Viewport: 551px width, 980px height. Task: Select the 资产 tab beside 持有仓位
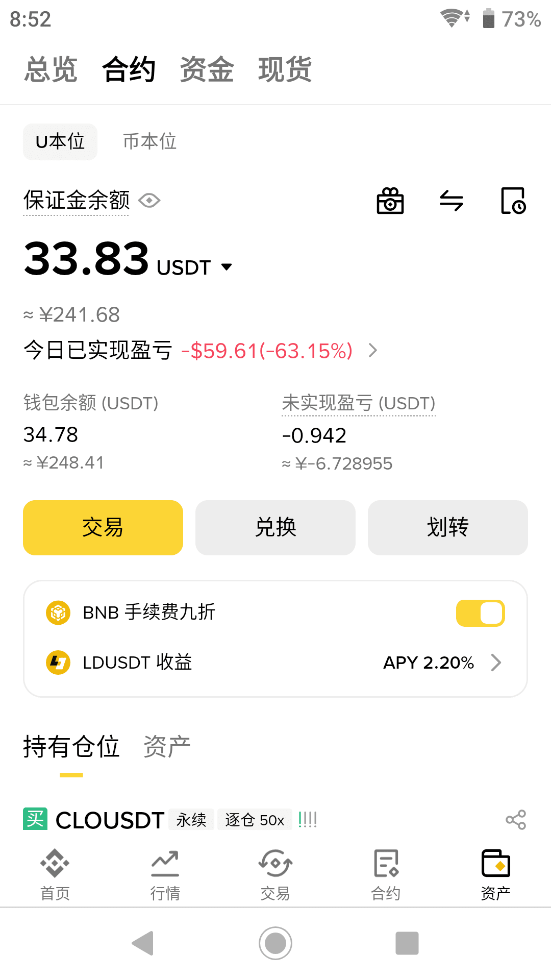[x=167, y=747]
